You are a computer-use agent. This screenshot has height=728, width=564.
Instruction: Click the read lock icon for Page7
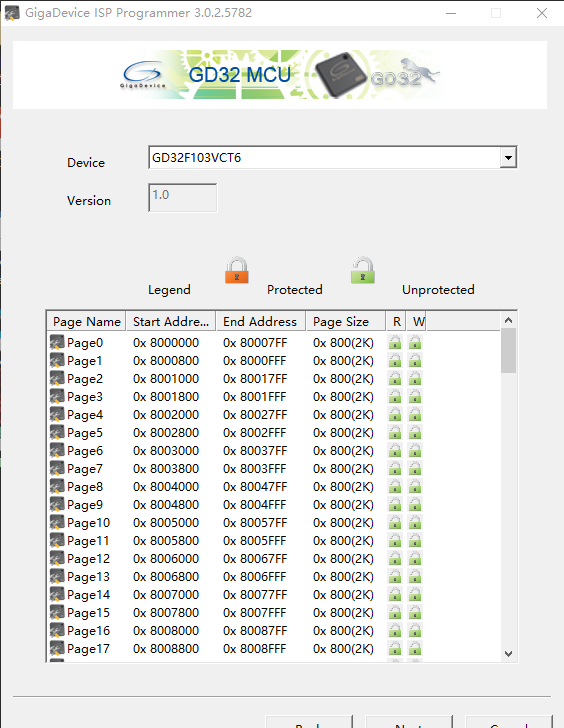click(395, 468)
